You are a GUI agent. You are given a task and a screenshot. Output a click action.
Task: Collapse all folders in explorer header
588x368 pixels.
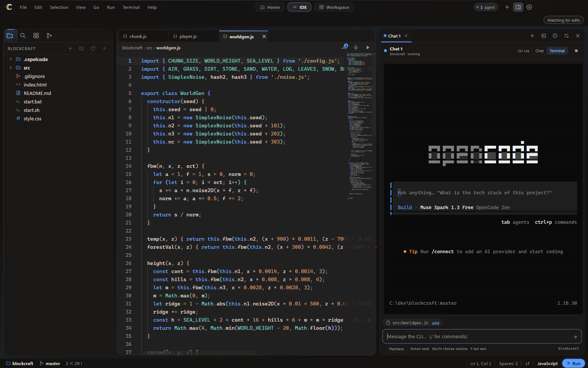point(104,49)
